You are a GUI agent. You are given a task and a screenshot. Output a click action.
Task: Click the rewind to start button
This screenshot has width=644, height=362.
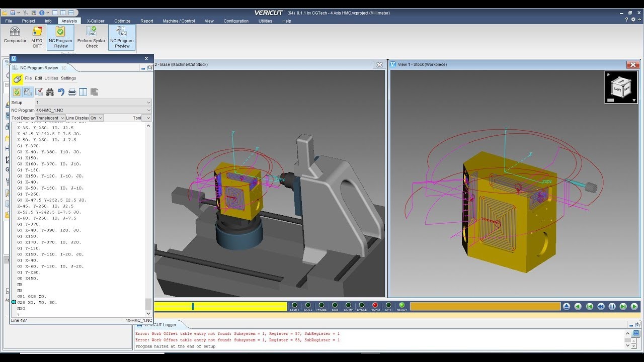590,306
